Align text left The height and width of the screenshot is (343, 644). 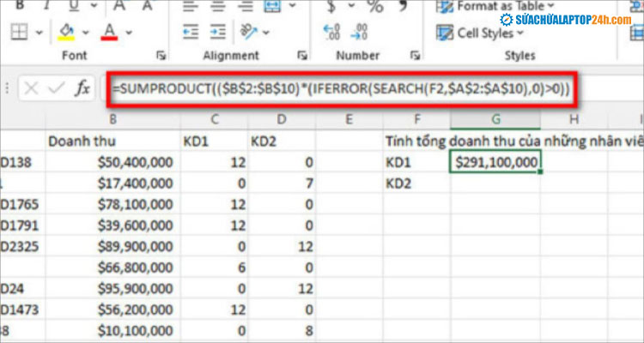[x=190, y=5]
